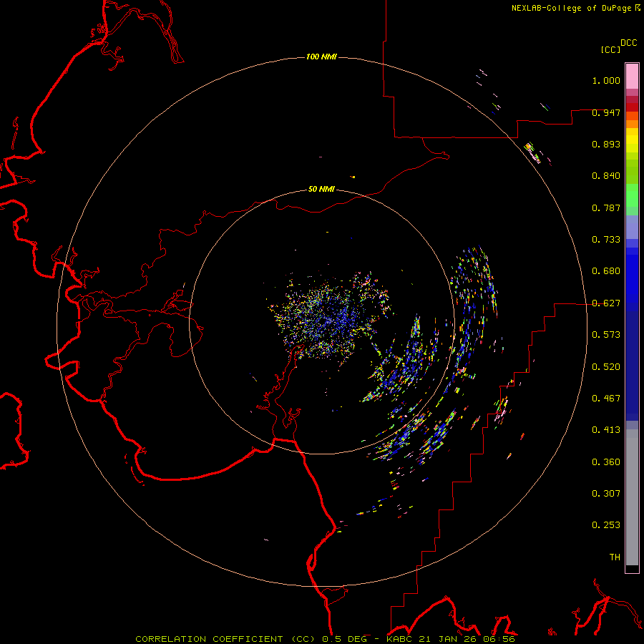Click the 06:56 timestamp

[499, 639]
